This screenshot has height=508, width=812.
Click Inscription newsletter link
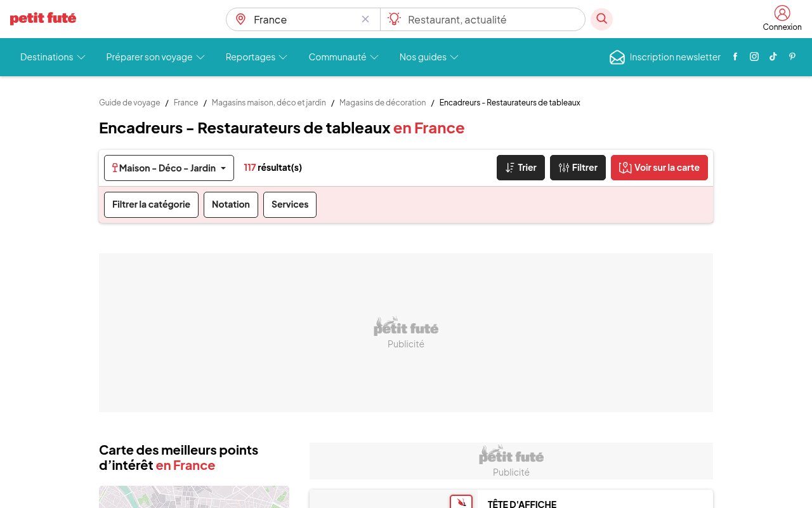point(675,57)
